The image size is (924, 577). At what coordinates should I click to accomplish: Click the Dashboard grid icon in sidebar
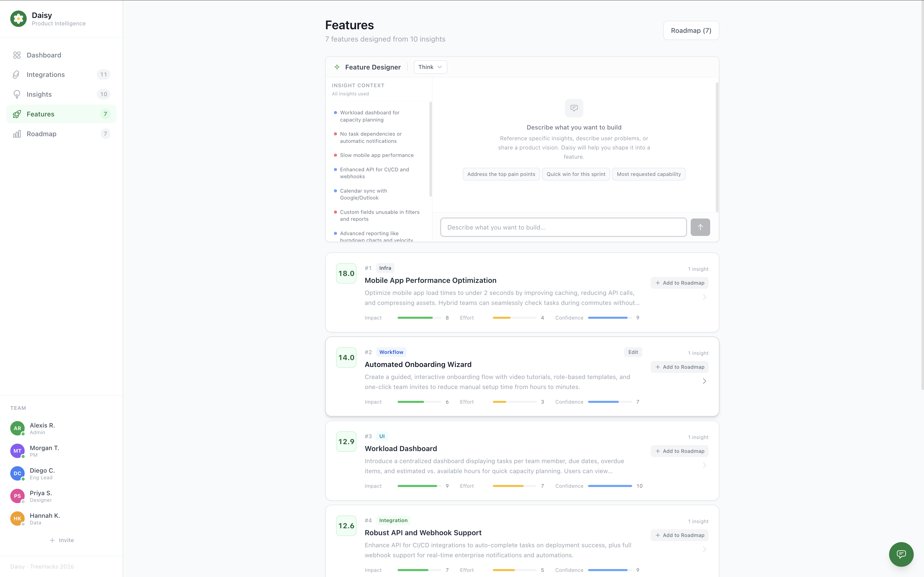[17, 55]
